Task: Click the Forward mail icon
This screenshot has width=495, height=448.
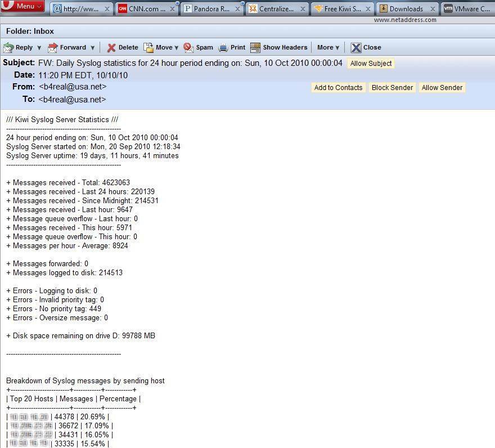Action: coord(53,48)
